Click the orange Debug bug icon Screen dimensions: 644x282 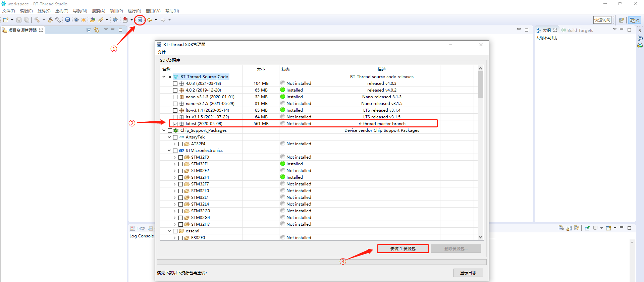coord(84,20)
